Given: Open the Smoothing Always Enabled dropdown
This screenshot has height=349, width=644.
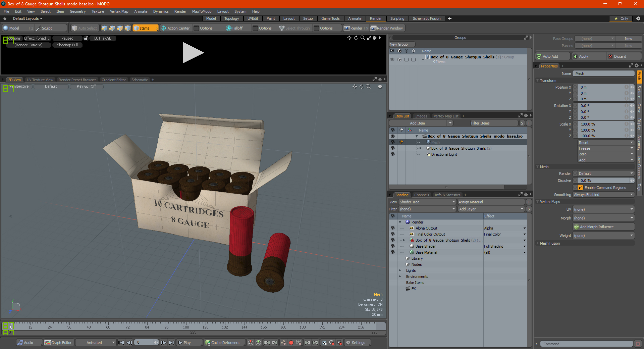Looking at the screenshot, I should coord(603,195).
